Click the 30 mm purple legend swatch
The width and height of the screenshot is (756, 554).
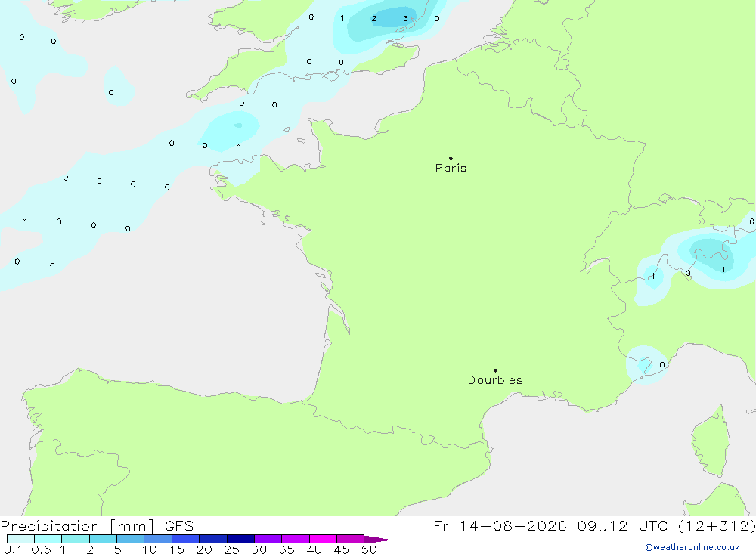coord(268,539)
